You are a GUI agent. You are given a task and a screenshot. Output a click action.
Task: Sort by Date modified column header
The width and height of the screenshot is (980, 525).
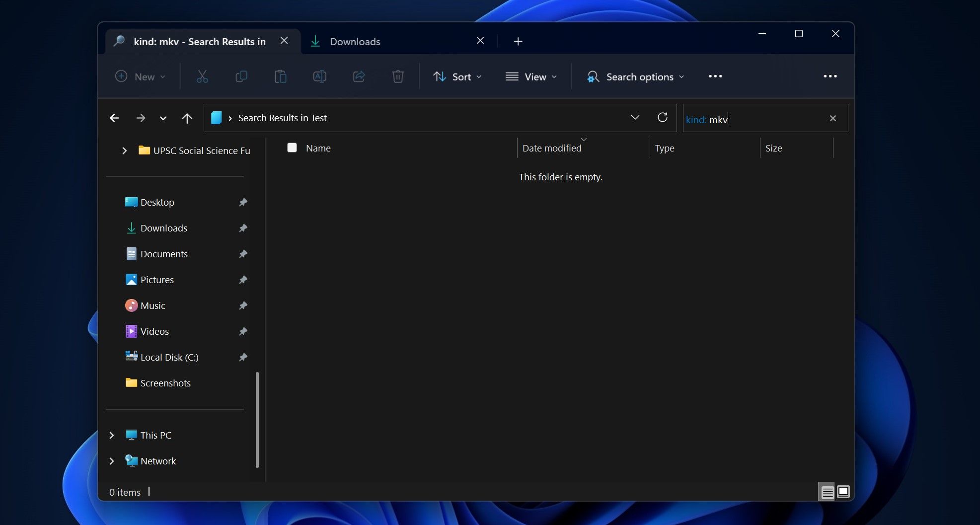click(551, 148)
